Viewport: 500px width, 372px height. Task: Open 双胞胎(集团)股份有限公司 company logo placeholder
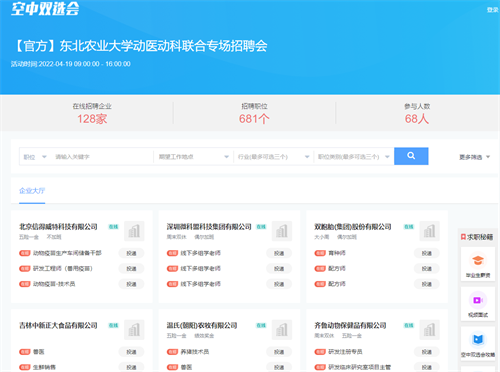429,231
